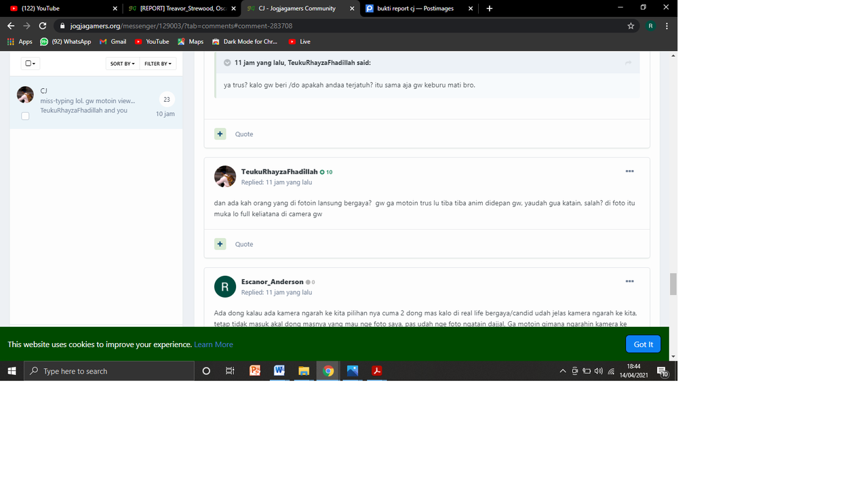This screenshot has height=482, width=868.
Task: Click the page vertical scrollbar thumb
Action: click(x=673, y=284)
